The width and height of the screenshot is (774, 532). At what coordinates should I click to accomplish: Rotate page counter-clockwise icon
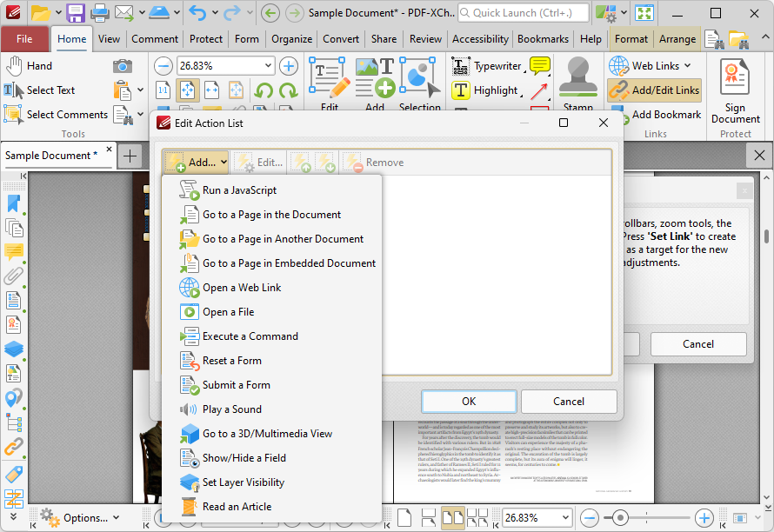point(264,90)
